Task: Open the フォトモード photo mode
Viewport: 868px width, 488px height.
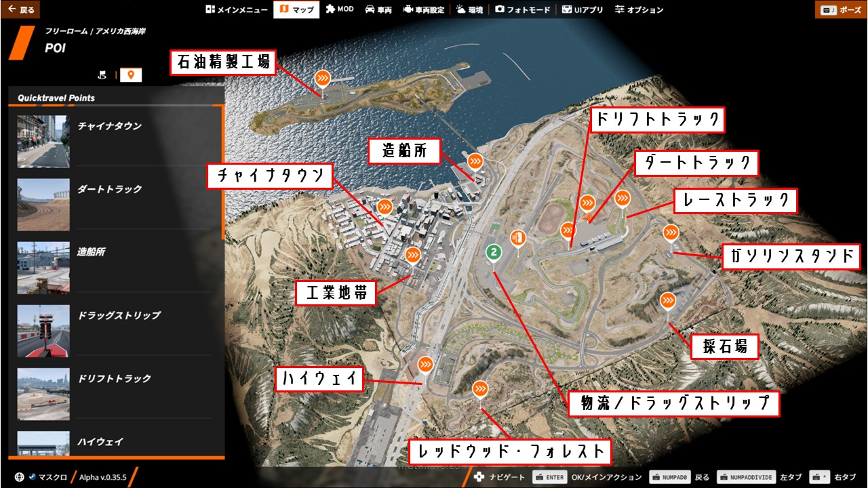Action: (522, 9)
